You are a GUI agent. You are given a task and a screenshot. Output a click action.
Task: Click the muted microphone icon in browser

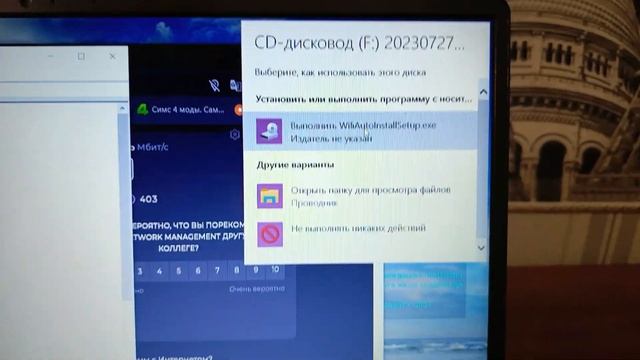point(214,85)
